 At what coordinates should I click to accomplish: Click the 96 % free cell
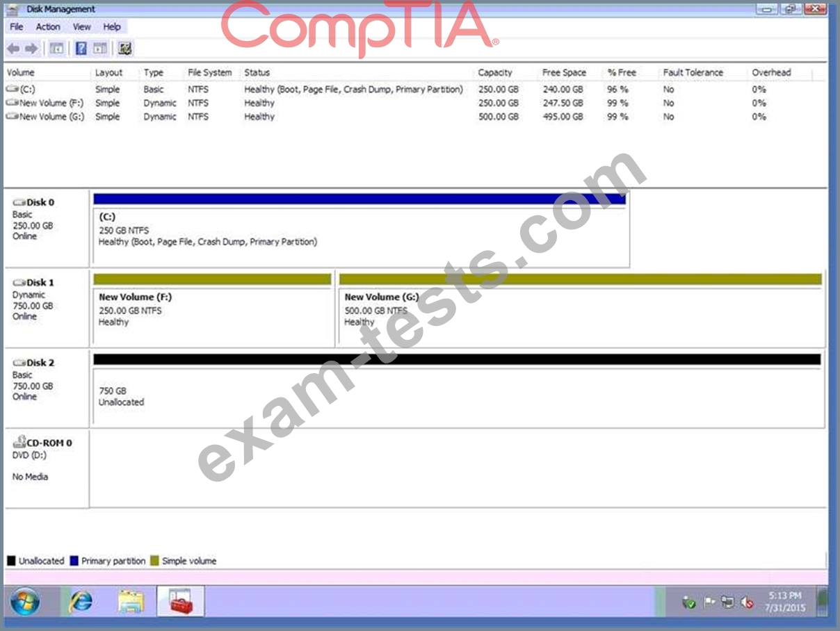617,90
